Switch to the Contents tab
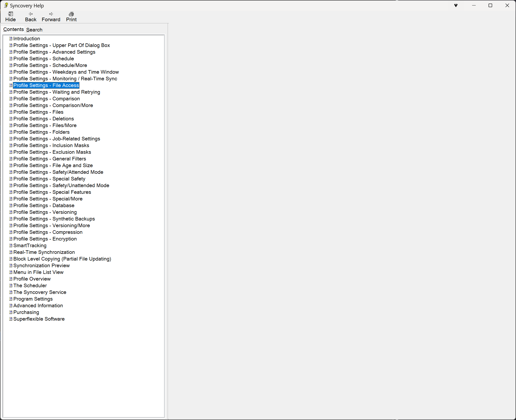The image size is (516, 420). pyautogui.click(x=13, y=30)
